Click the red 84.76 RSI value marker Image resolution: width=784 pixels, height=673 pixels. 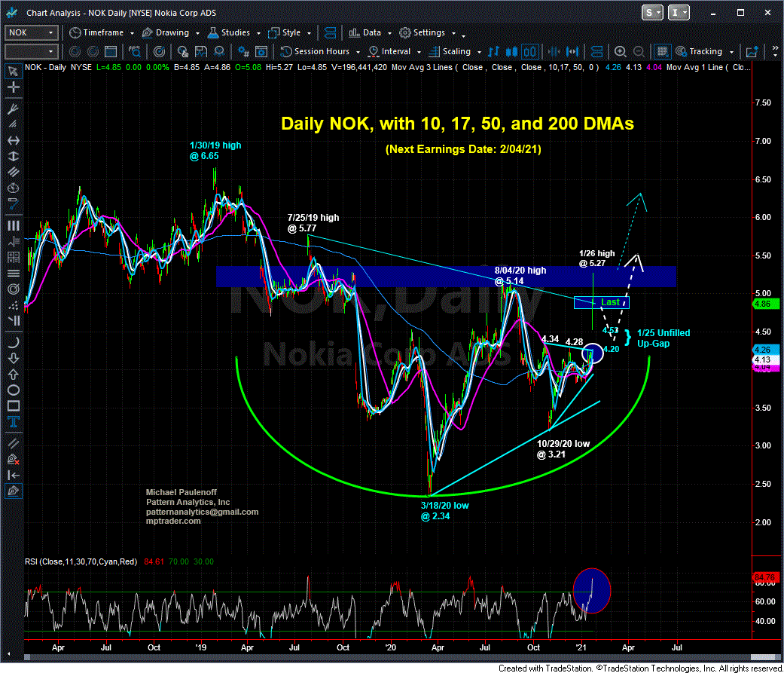pyautogui.click(x=765, y=578)
